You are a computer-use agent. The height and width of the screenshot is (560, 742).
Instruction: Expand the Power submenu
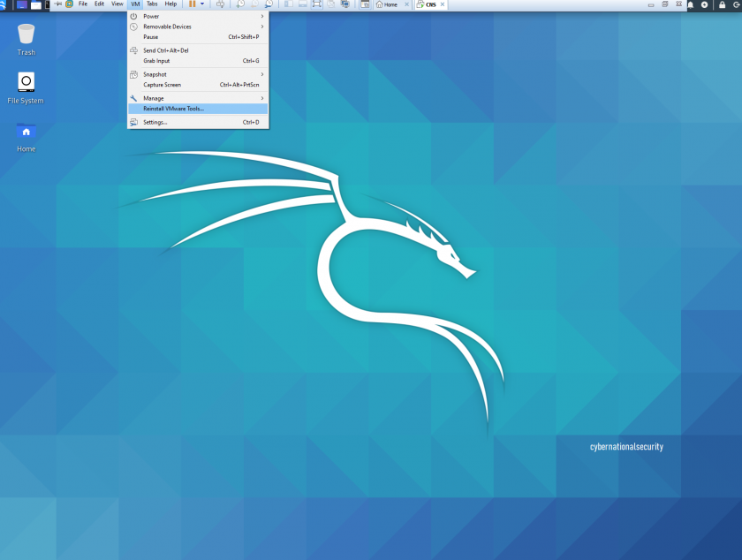click(x=198, y=16)
